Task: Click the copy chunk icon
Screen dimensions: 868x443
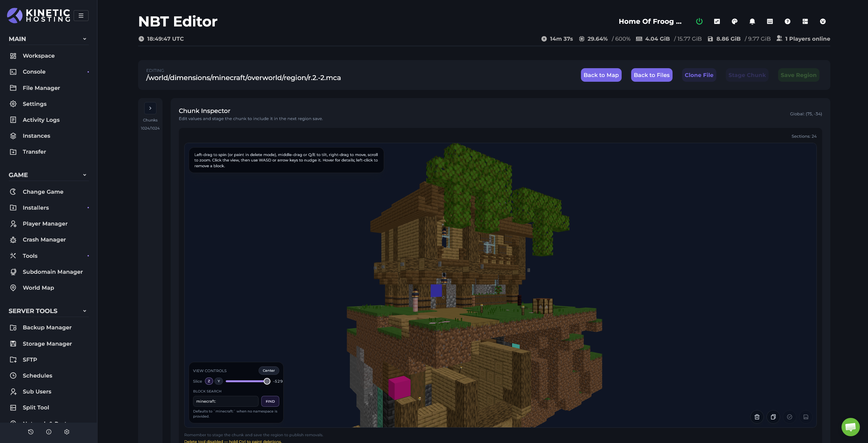Action: (773, 417)
